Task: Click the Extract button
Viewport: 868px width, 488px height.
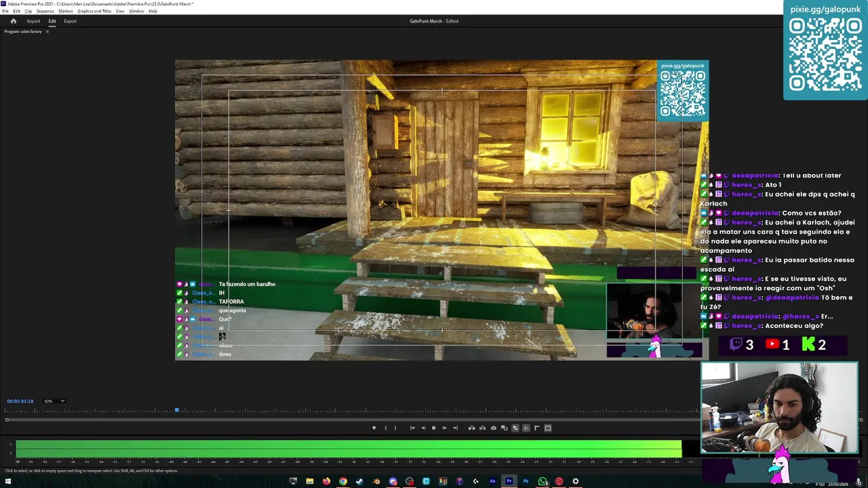Action: pos(482,428)
